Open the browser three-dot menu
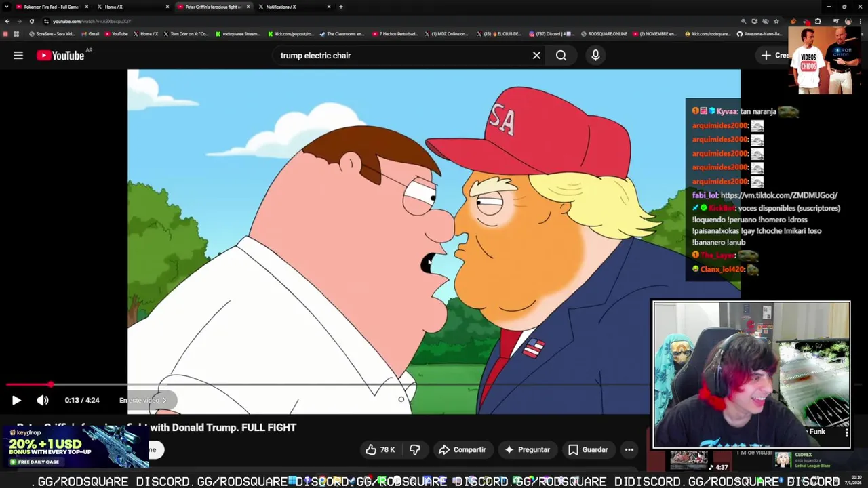 pos(860,21)
